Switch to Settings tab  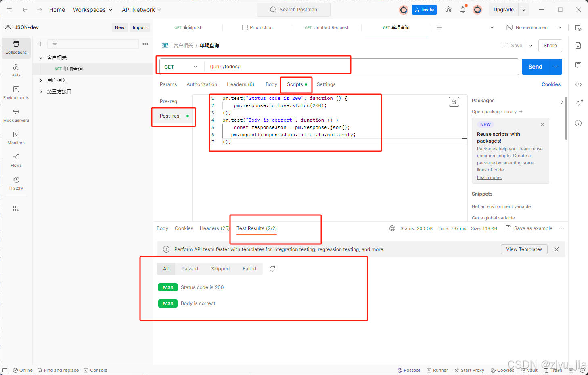coord(326,84)
